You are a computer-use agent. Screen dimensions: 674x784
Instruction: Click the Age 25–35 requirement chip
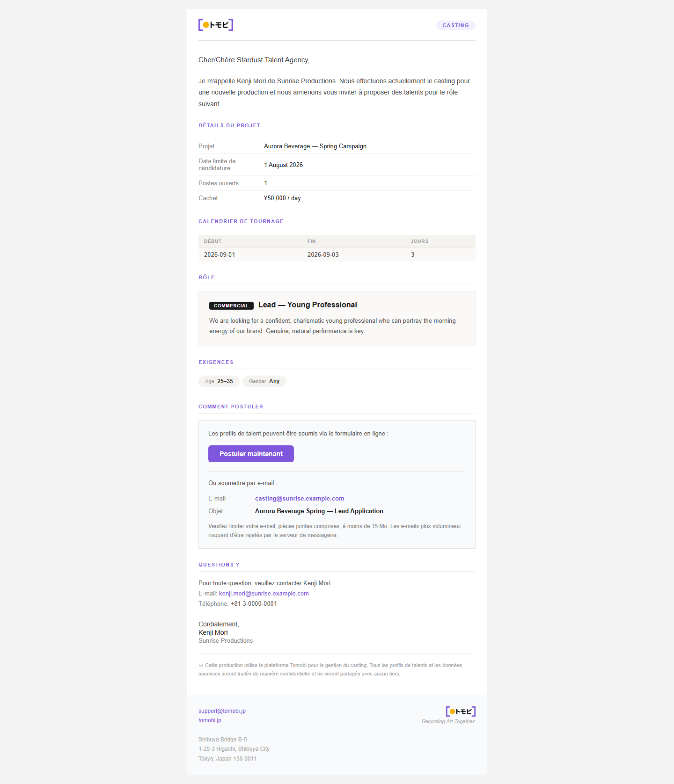[x=219, y=381]
